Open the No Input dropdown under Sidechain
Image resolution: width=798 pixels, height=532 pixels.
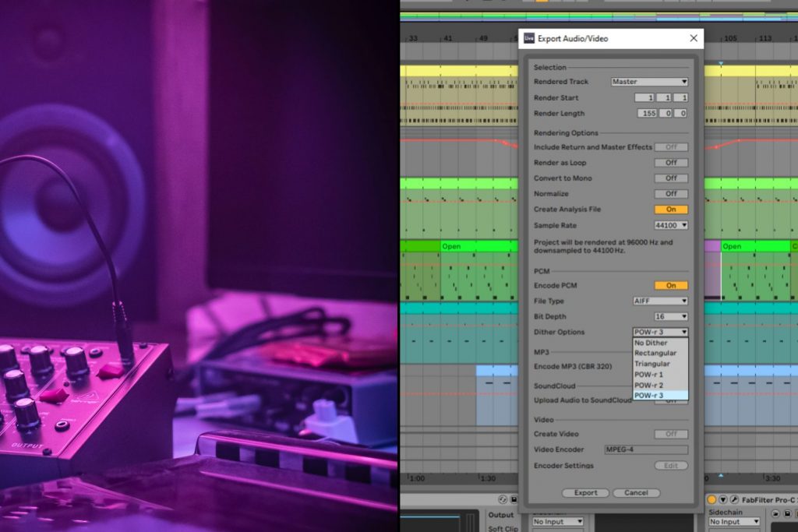click(x=734, y=522)
